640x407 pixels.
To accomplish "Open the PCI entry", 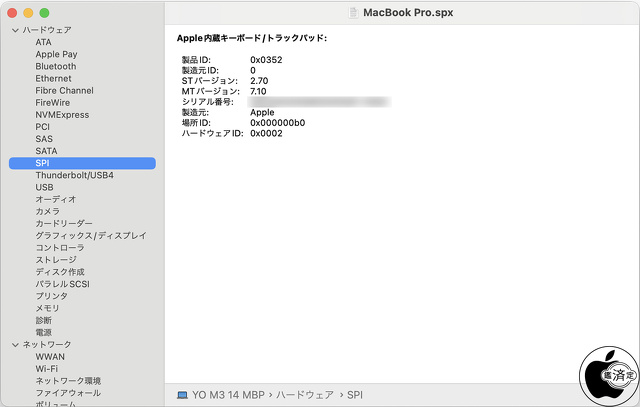I will [x=42, y=127].
